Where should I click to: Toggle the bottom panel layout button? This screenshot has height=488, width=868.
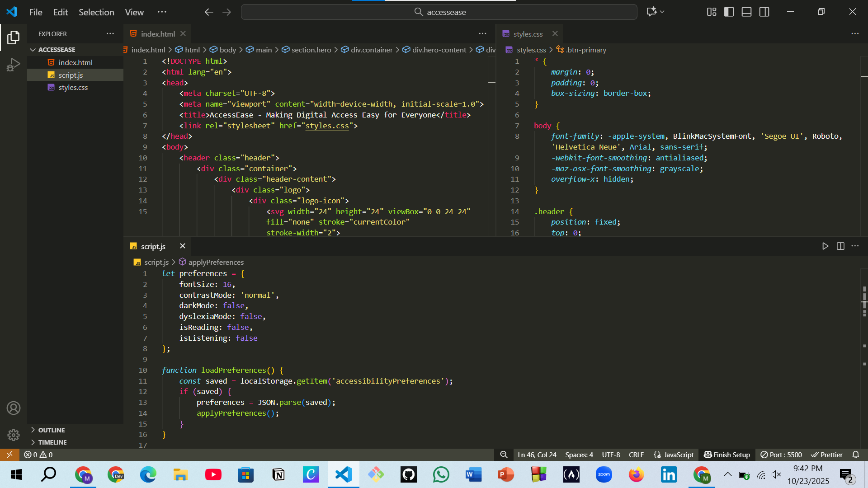pyautogui.click(x=746, y=12)
